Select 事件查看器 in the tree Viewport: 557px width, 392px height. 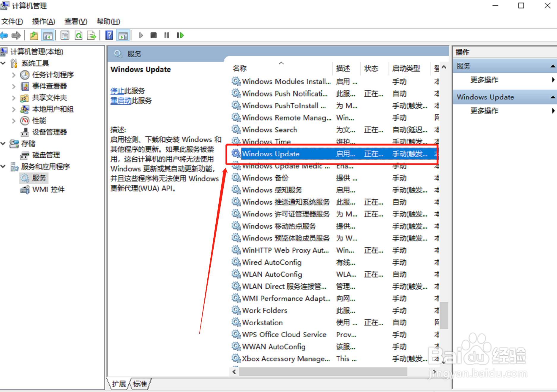coord(50,86)
